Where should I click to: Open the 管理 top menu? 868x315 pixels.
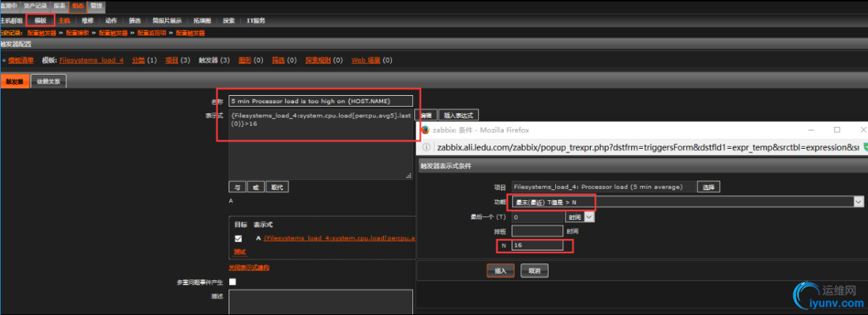point(97,6)
